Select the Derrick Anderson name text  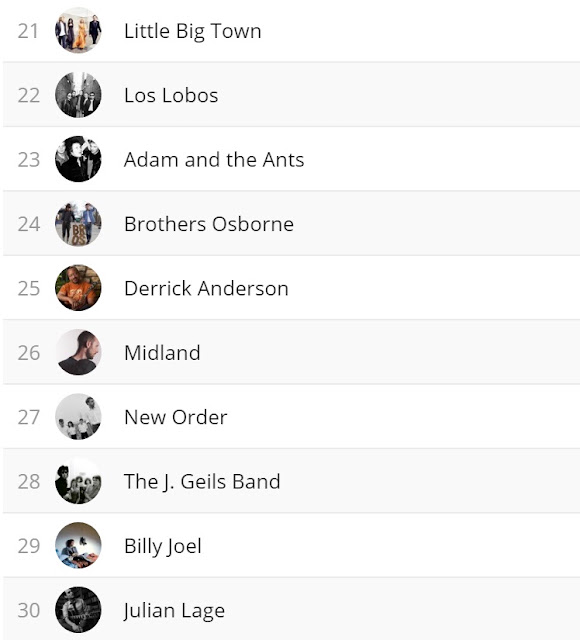pyautogui.click(x=206, y=288)
